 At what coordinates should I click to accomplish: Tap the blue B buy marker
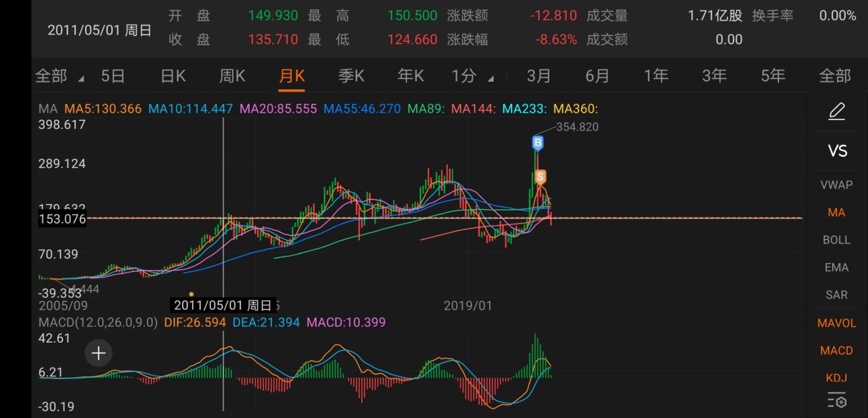538,143
